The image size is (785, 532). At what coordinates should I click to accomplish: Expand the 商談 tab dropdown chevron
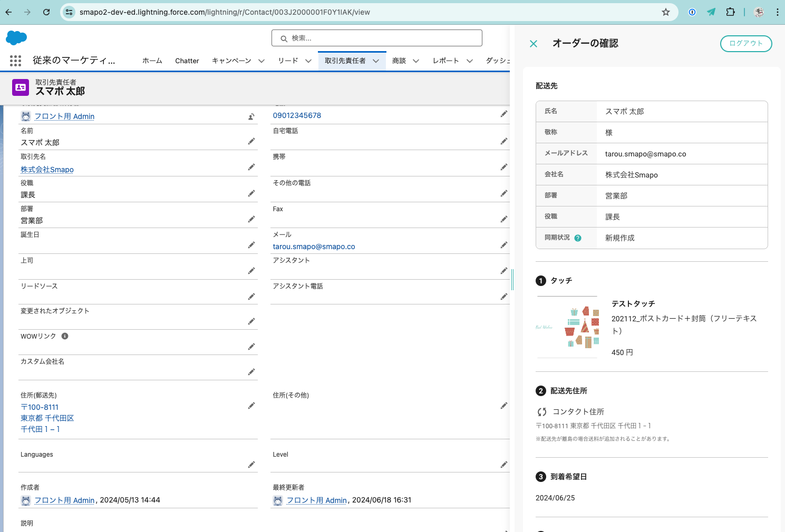point(416,61)
